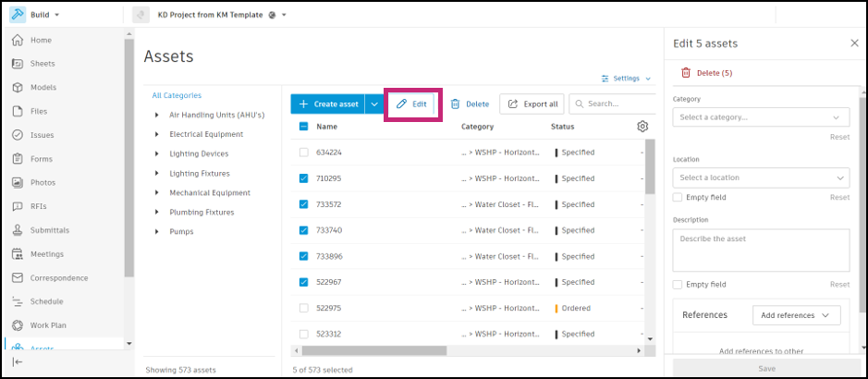This screenshot has width=868, height=379.
Task: Click the red trash icon in edit panel
Action: (x=686, y=72)
